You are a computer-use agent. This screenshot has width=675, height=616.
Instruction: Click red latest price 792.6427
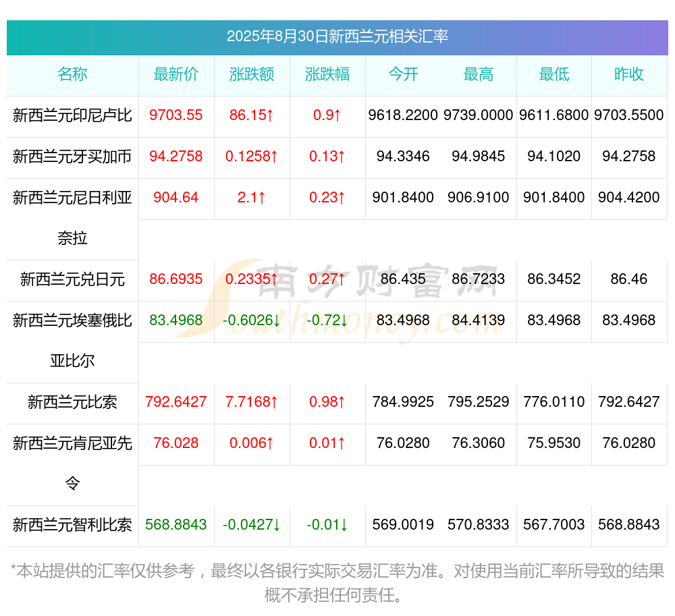pos(175,401)
